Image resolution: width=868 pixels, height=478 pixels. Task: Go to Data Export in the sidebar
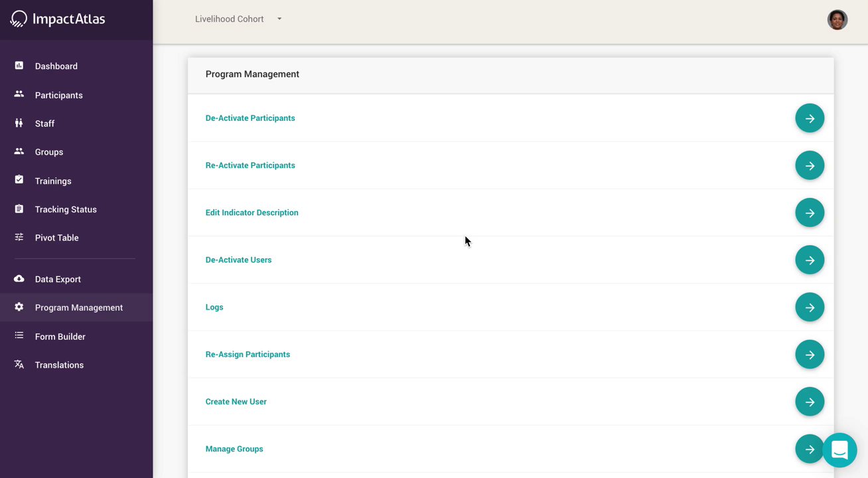click(76, 279)
